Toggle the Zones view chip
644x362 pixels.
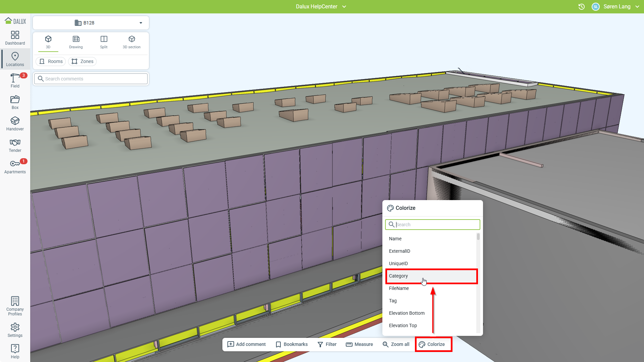(x=83, y=61)
